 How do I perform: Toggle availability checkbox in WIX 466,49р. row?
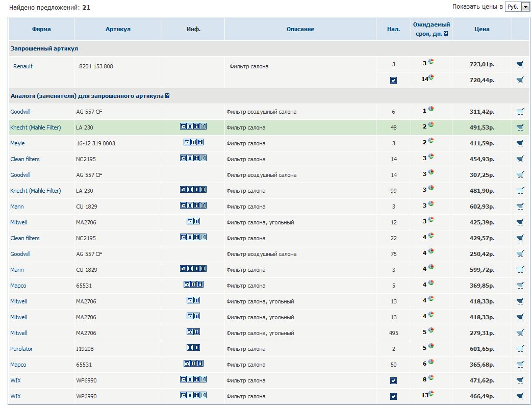394,396
